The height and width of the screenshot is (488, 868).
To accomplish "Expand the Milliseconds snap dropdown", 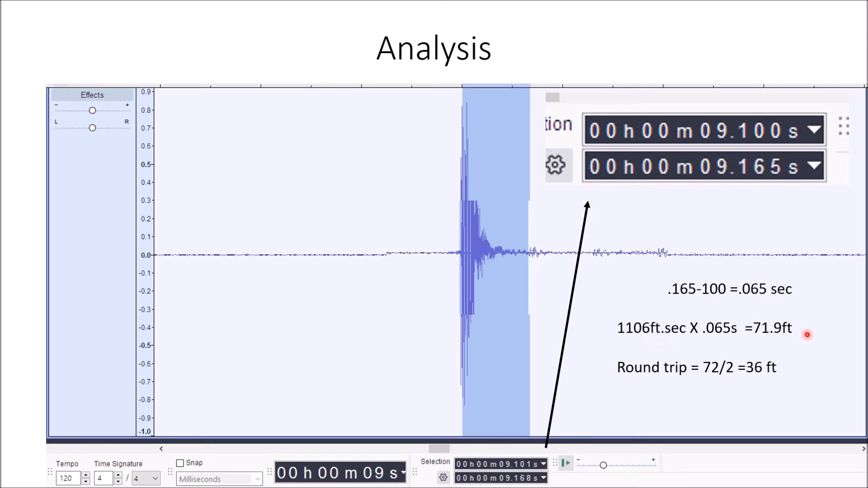I will (257, 479).
